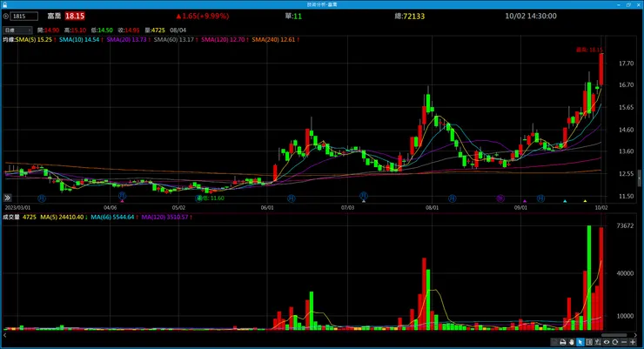Screen dimensions: 644x349
Task: Zoom out with the minus icon
Action: click(624, 342)
